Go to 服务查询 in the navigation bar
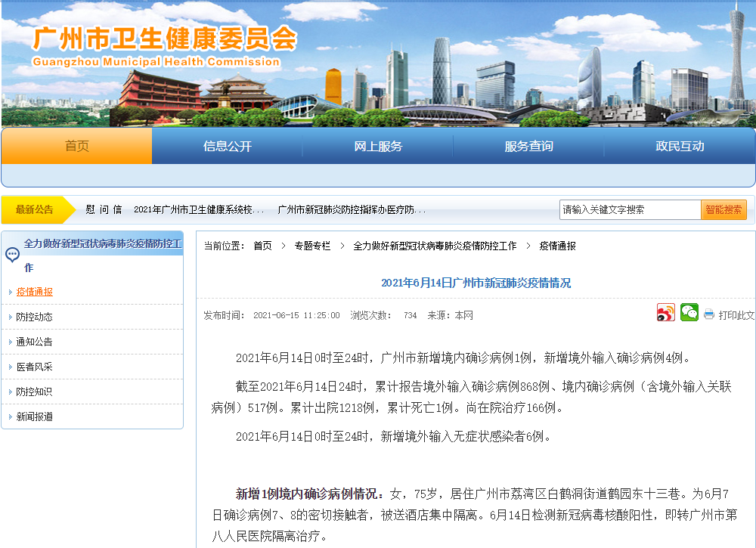This screenshot has width=756, height=548. pyautogui.click(x=528, y=147)
